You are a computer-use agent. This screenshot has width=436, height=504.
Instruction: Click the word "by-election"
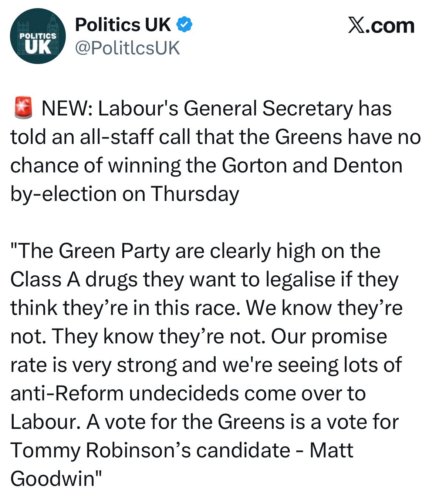(63, 194)
